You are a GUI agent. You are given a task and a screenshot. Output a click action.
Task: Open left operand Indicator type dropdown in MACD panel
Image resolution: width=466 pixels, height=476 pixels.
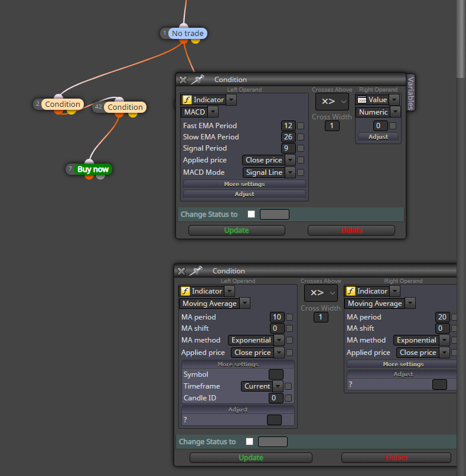coord(231,100)
